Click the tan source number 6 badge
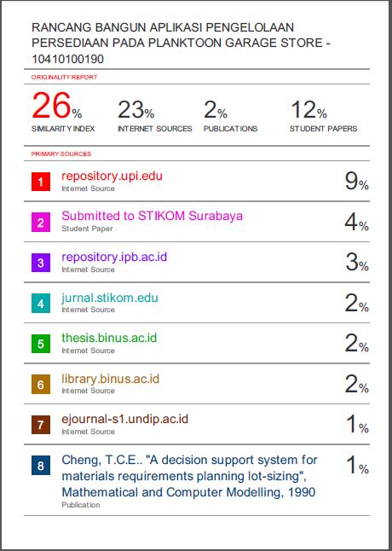Image resolution: width=392 pixels, height=551 pixels. (41, 385)
